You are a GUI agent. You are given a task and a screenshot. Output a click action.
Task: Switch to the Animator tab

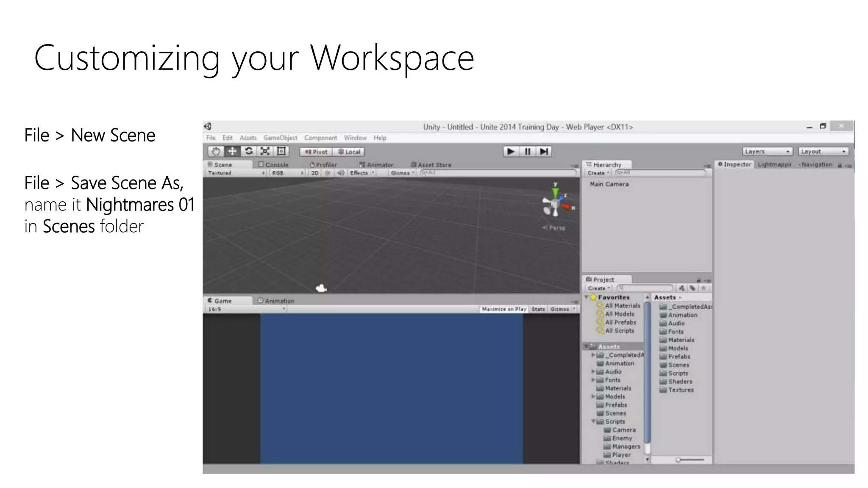click(x=376, y=165)
